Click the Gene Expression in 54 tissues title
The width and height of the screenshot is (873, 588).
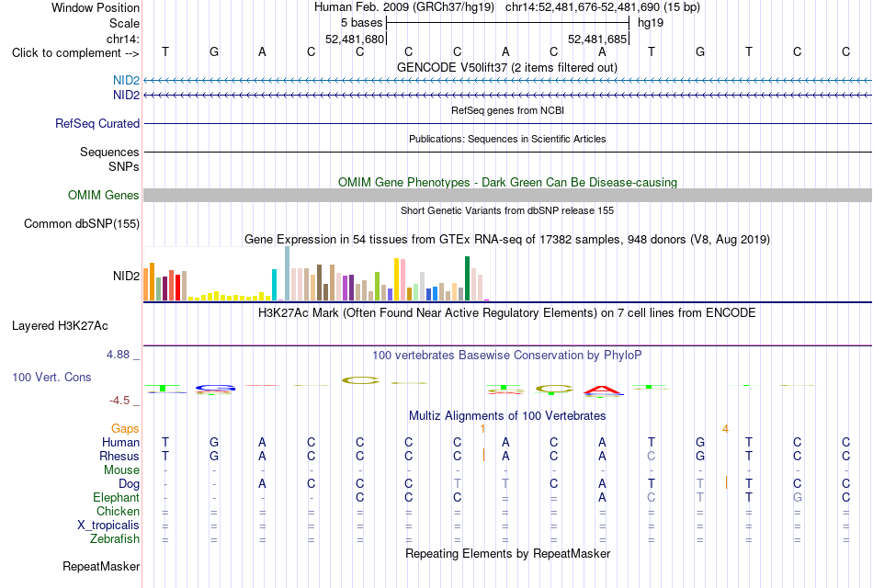[x=507, y=240]
